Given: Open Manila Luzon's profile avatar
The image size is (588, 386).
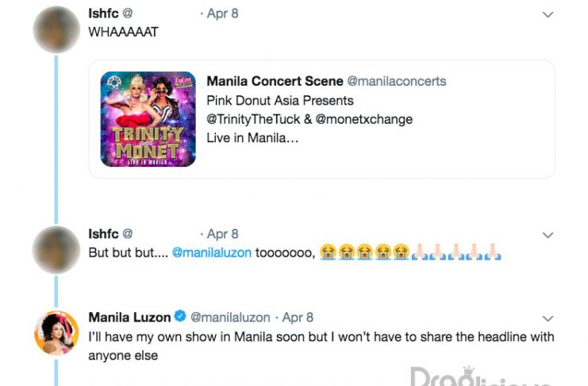Looking at the screenshot, I should (56, 333).
